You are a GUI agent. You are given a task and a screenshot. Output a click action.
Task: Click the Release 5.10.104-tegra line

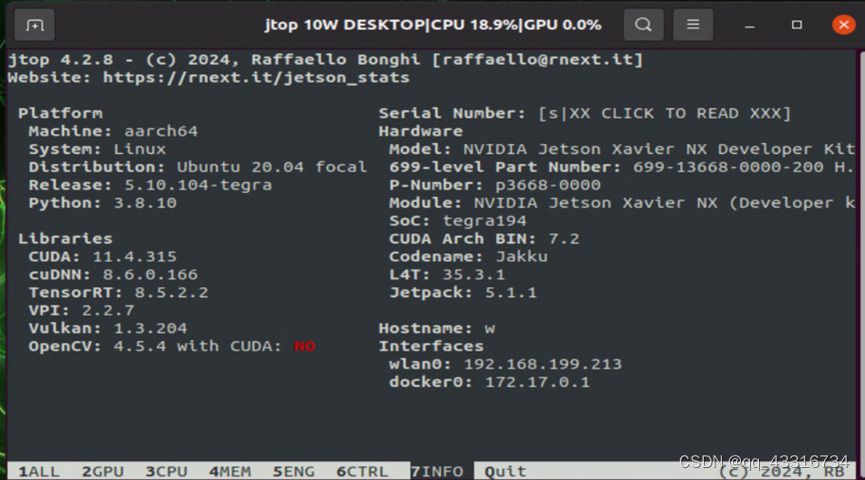(150, 185)
